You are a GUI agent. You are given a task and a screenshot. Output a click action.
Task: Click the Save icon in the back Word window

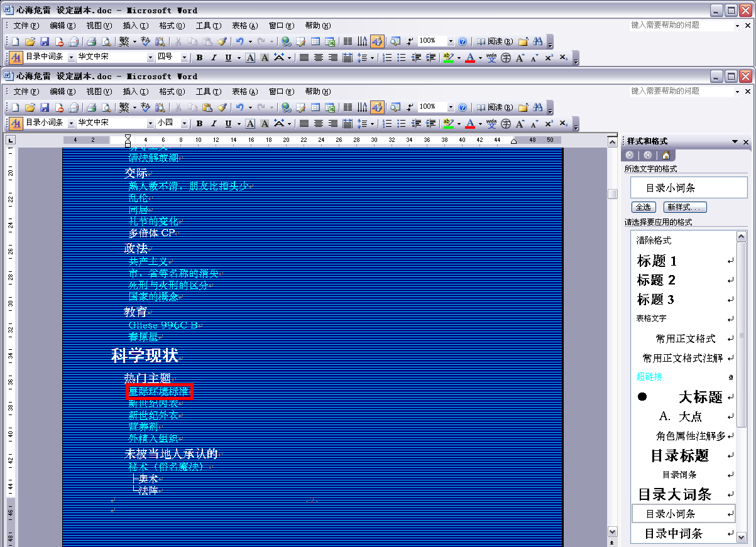click(45, 41)
